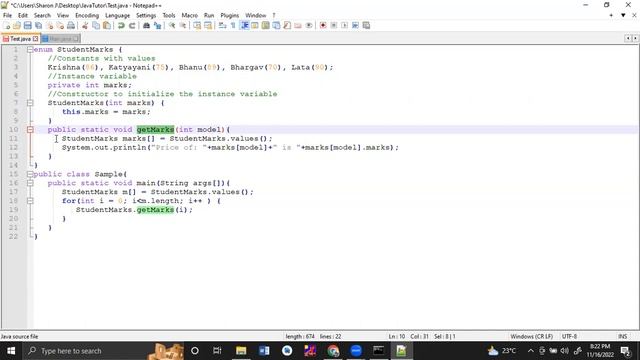
Task: Switch to the Test.java tab
Action: point(20,39)
